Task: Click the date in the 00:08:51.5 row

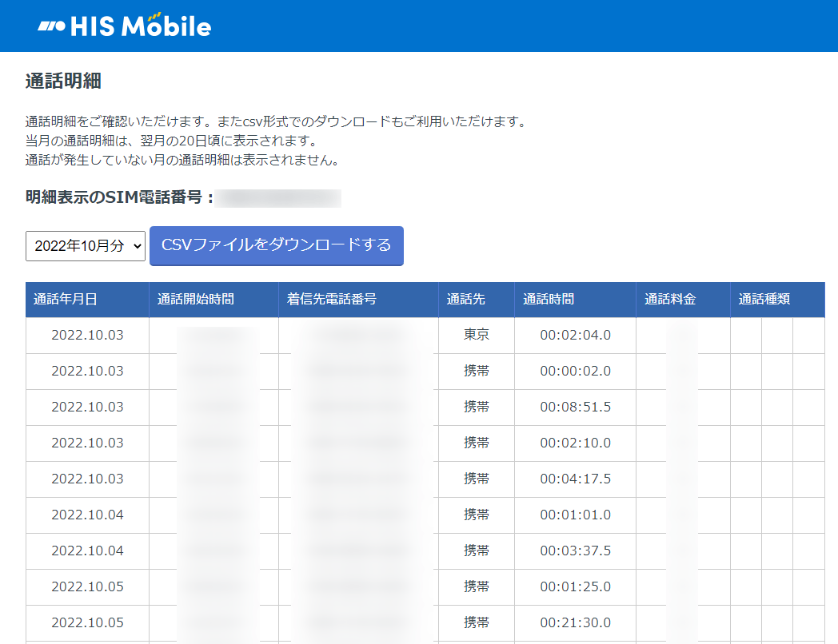Action: click(x=87, y=407)
